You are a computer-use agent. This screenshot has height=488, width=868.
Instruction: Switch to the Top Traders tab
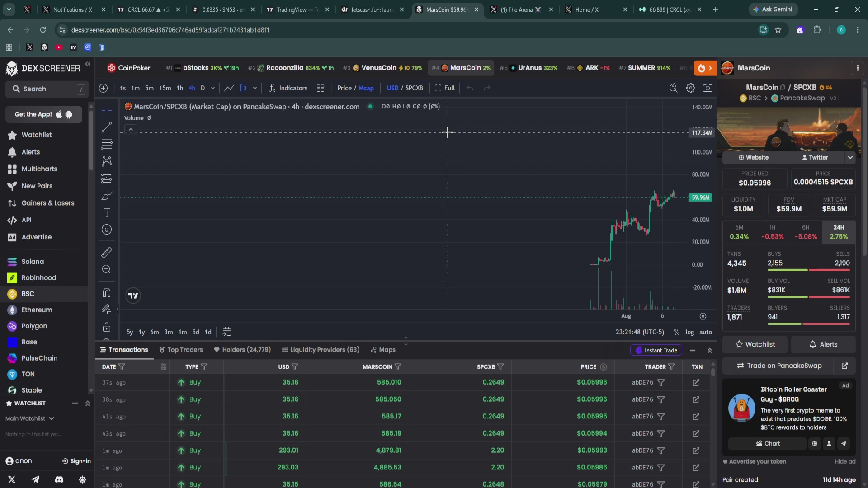pyautogui.click(x=181, y=350)
